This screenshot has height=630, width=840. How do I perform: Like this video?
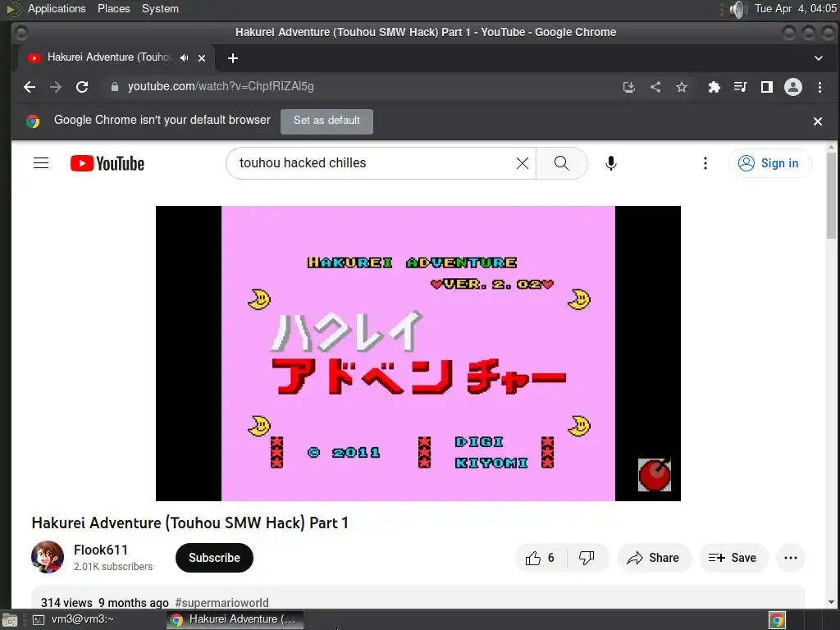point(541,558)
